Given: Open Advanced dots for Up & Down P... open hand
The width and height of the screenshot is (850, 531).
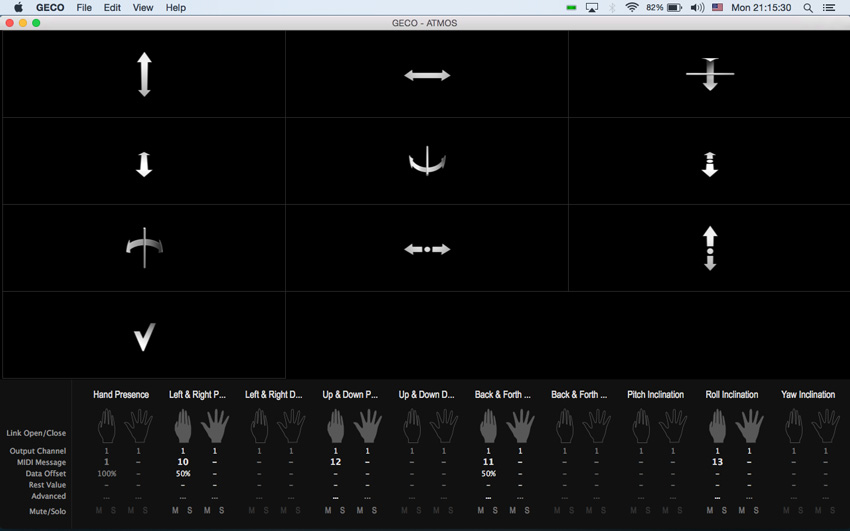Looking at the screenshot, I should pos(368,497).
